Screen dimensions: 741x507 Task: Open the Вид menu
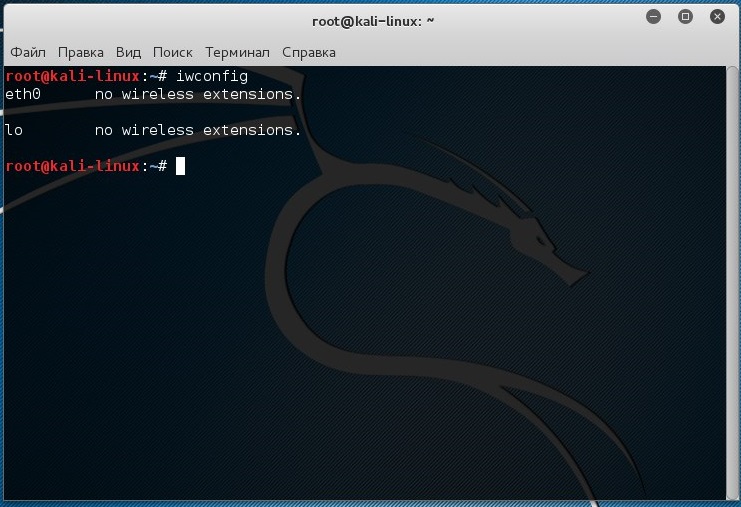click(x=129, y=52)
